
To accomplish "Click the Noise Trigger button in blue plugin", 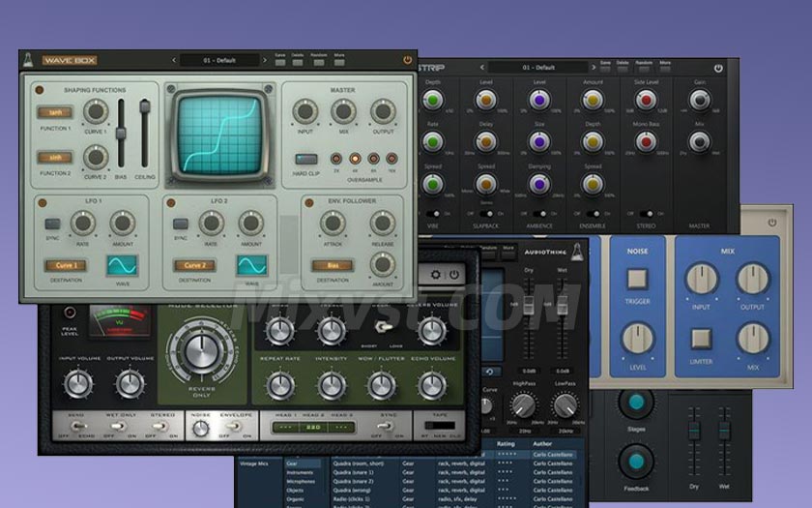I will 637,279.
